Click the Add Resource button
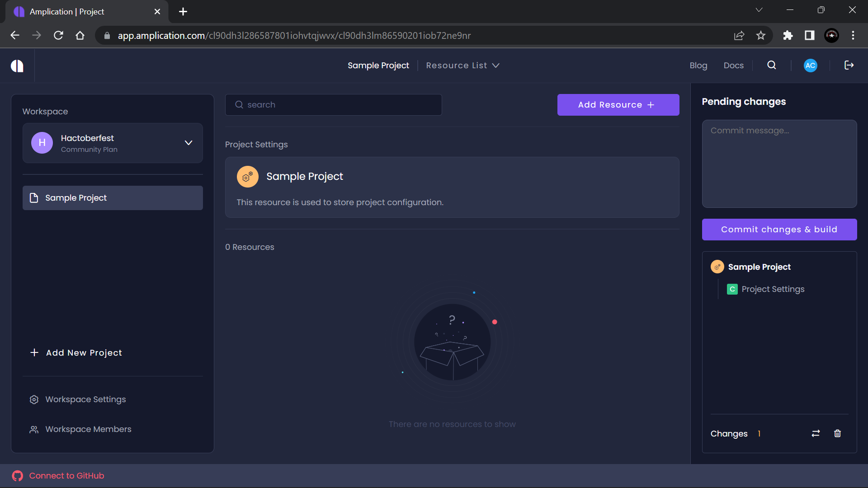This screenshot has width=868, height=488. pyautogui.click(x=618, y=104)
